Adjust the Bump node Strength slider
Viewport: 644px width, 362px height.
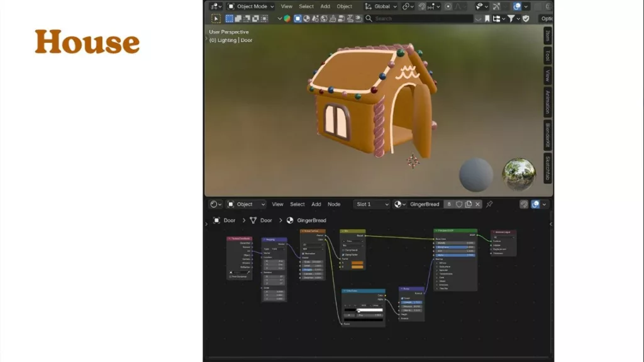pyautogui.click(x=411, y=302)
